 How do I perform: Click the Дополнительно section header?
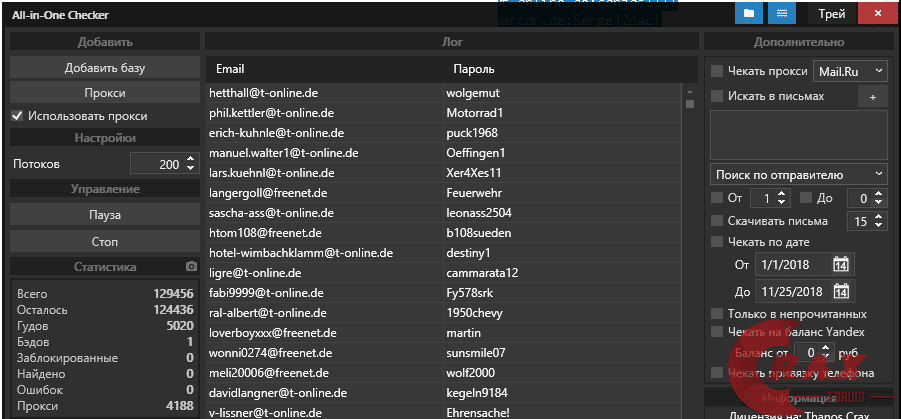click(x=799, y=42)
